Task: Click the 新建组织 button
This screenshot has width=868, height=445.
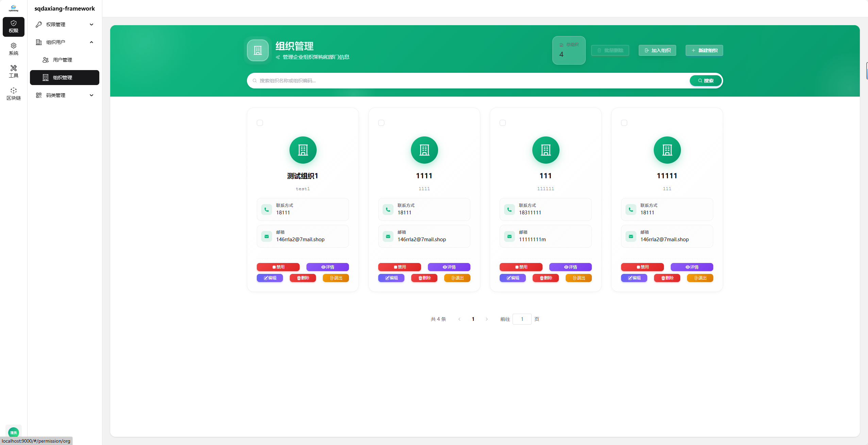Action: [x=704, y=50]
